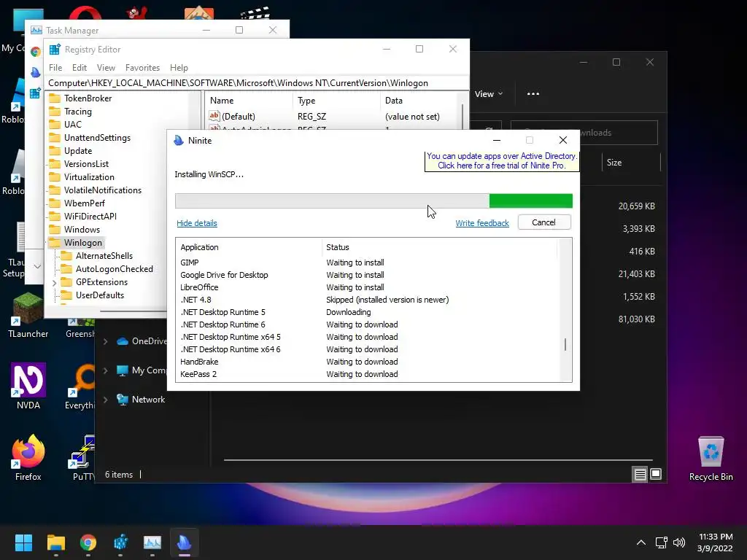Select the TLauncher desktop icon
Image resolution: width=747 pixels, height=560 pixels.
pyautogui.click(x=28, y=315)
